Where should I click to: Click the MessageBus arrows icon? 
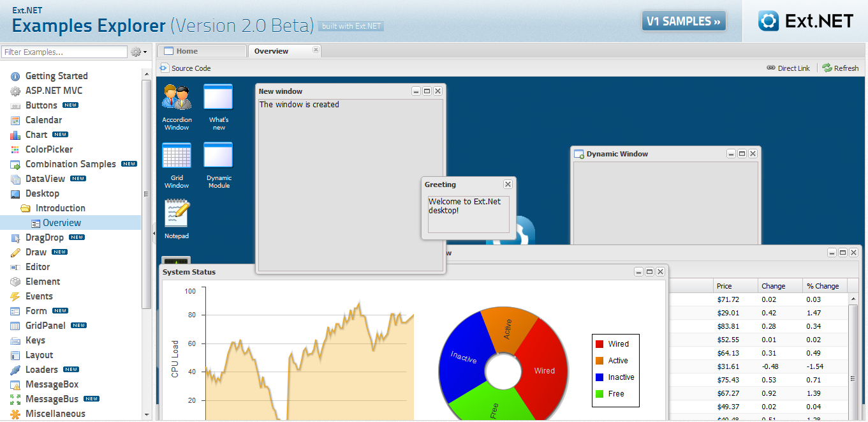(x=15, y=399)
